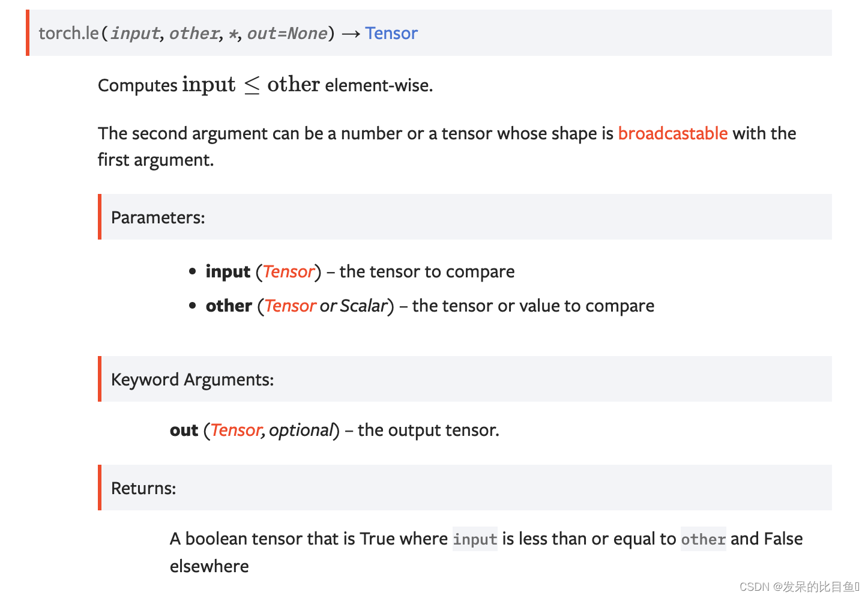The height and width of the screenshot is (598, 868).
Task: Click the out=None signature argument
Action: click(288, 33)
